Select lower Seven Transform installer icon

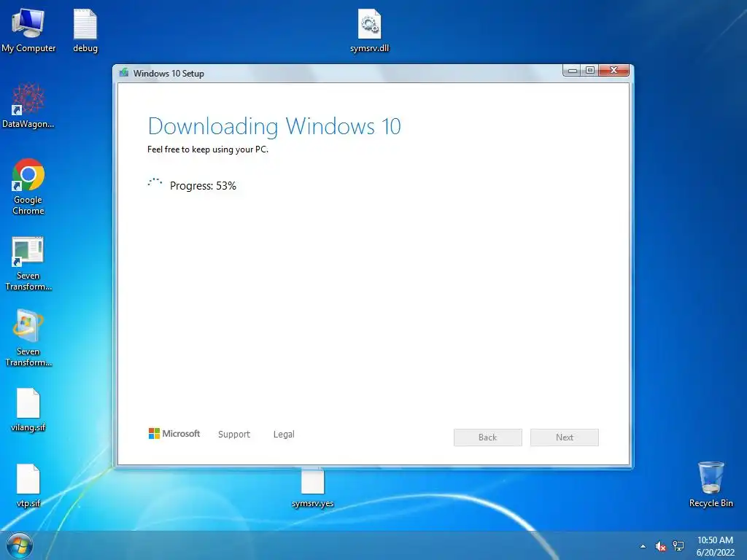click(28, 338)
